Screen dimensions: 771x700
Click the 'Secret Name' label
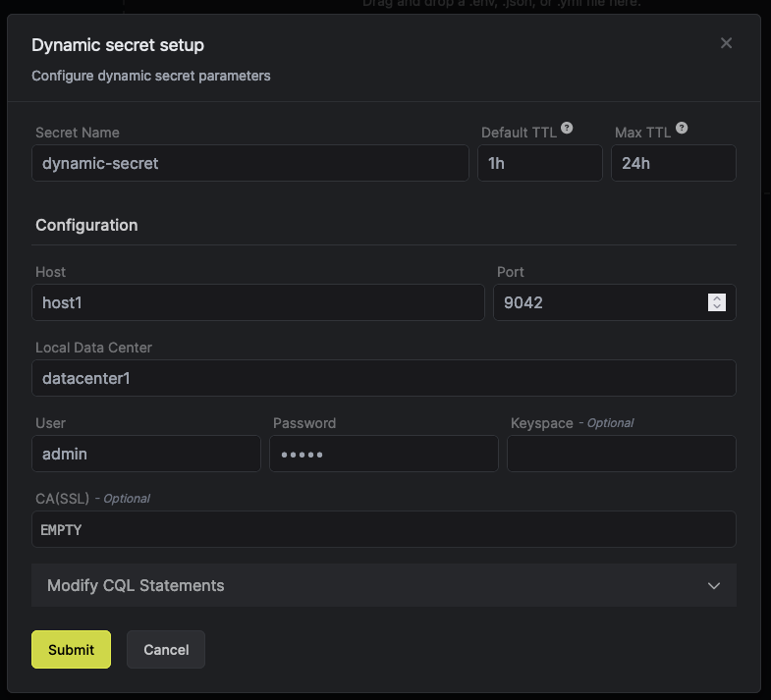coord(78,133)
